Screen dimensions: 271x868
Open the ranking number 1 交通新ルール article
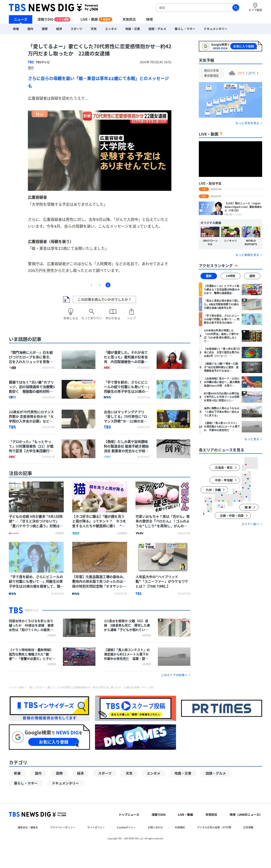(x=230, y=289)
